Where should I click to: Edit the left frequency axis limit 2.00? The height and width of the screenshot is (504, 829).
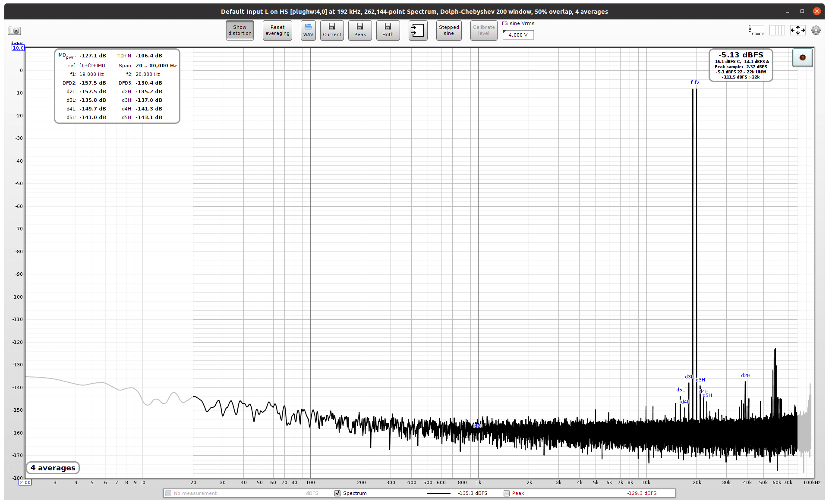25,482
